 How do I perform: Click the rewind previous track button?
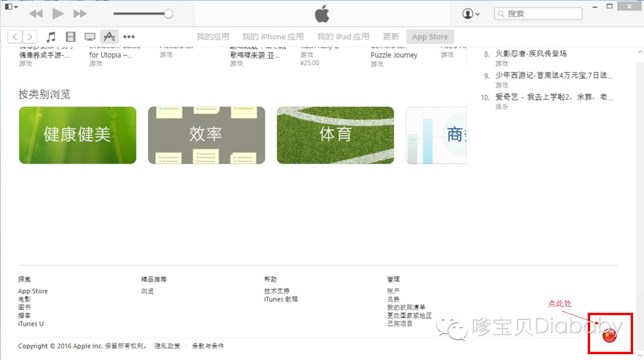tap(36, 14)
